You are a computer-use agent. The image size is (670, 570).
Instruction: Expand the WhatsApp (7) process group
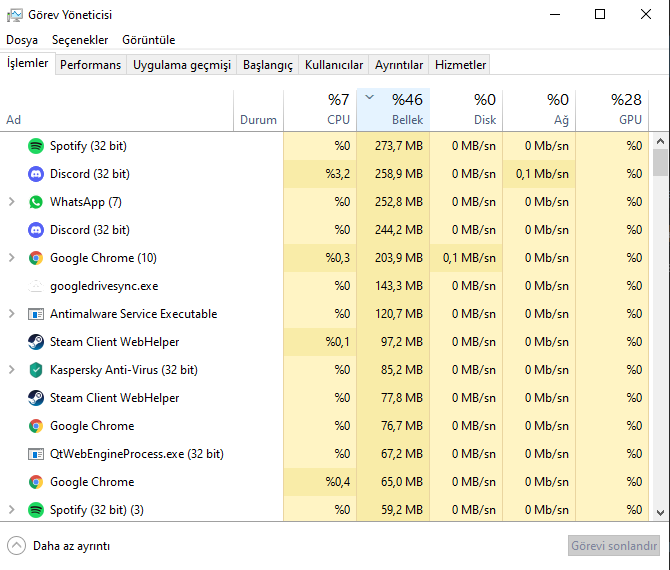11,202
